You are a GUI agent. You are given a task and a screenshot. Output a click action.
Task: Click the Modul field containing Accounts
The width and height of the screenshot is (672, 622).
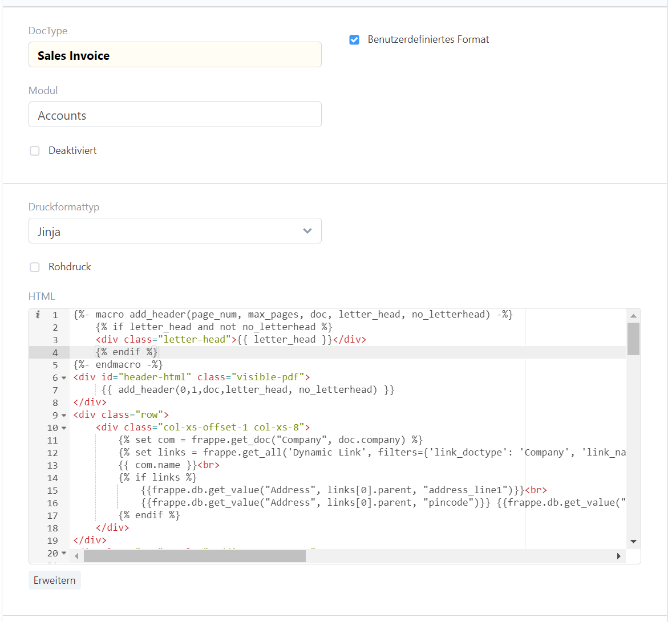(175, 115)
